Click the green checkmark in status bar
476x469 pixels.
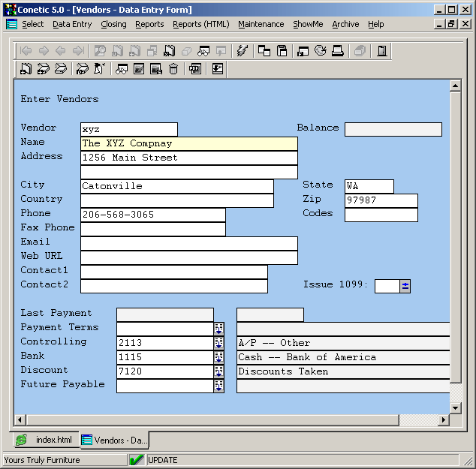(137, 460)
